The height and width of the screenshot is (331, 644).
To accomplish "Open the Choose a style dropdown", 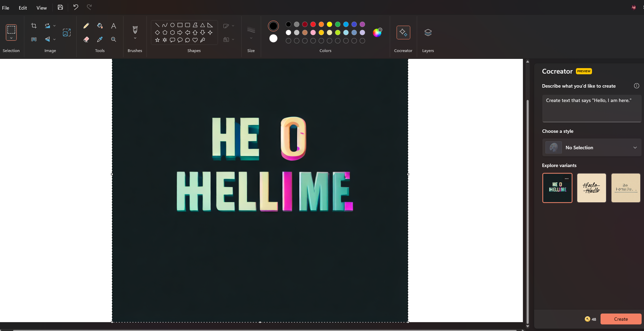I will [x=592, y=148].
